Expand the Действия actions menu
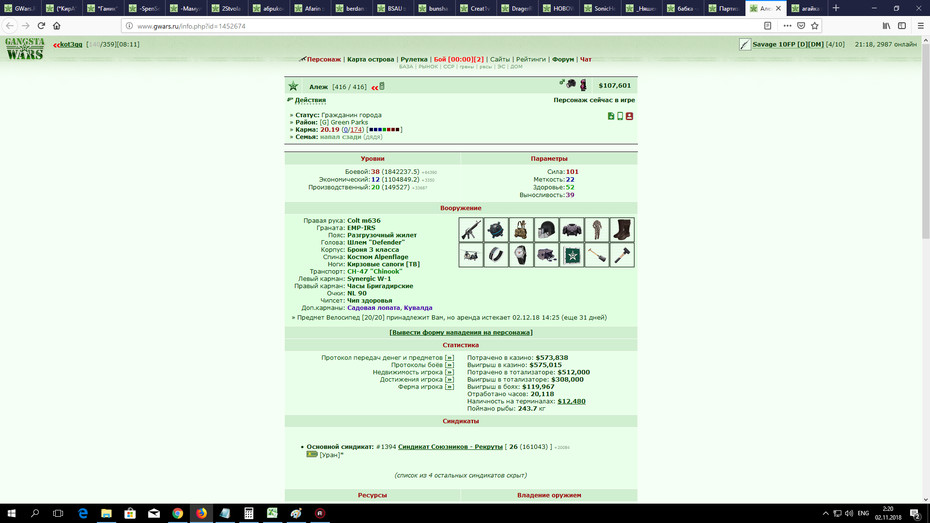Viewport: 930px width, 523px height. click(310, 100)
